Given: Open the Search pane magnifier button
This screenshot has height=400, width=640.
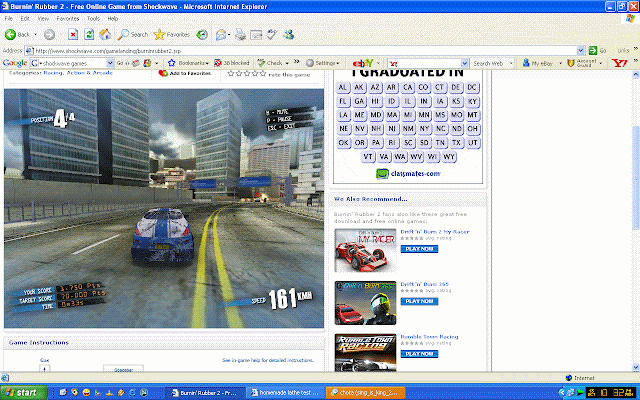Looking at the screenshot, I should [x=133, y=35].
